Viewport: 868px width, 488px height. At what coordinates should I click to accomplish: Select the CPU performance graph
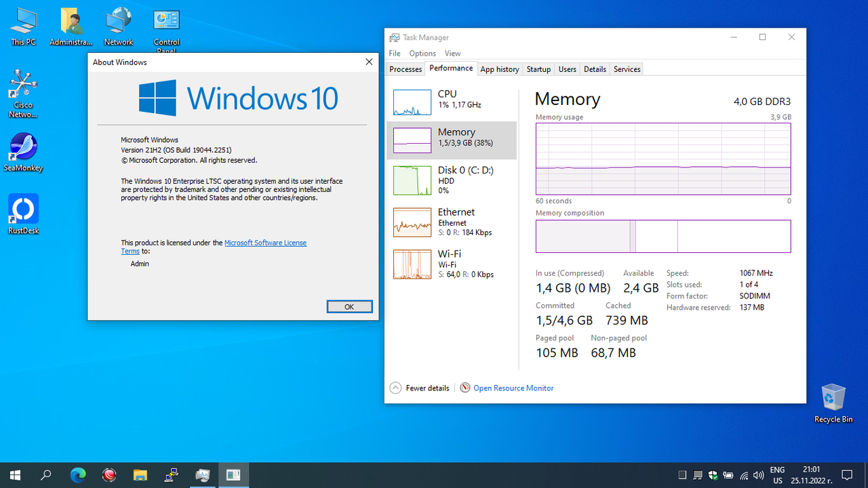coord(412,102)
